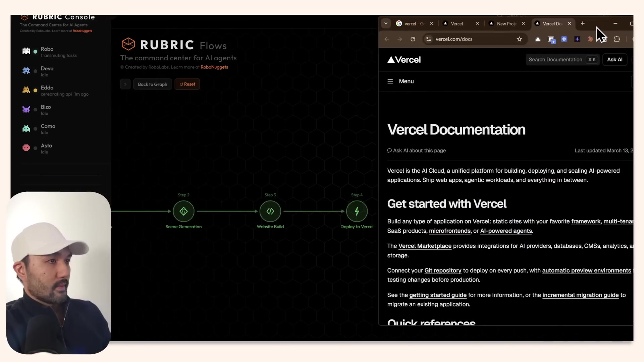Open the browser extensions puzzle icon
Screen dimensions: 644x362
pyautogui.click(x=616, y=39)
